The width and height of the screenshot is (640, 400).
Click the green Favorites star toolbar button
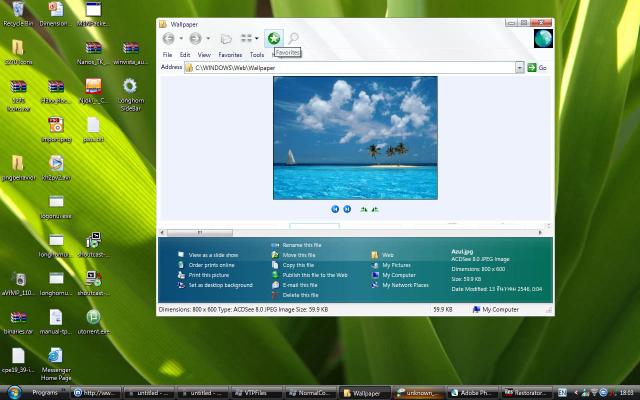(273, 39)
